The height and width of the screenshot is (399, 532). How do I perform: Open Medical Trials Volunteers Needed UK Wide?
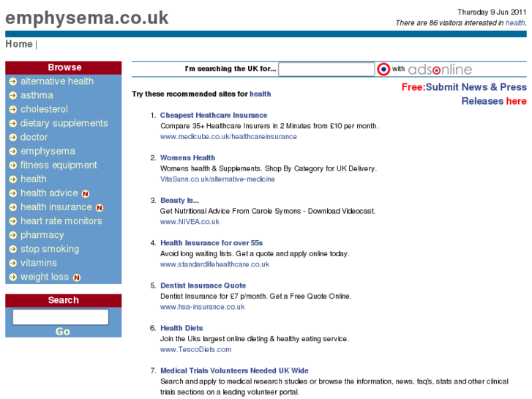234,370
